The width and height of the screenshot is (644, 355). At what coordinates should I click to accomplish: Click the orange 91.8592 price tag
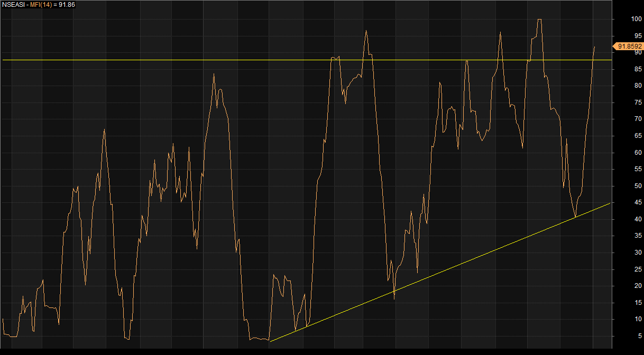point(629,46)
